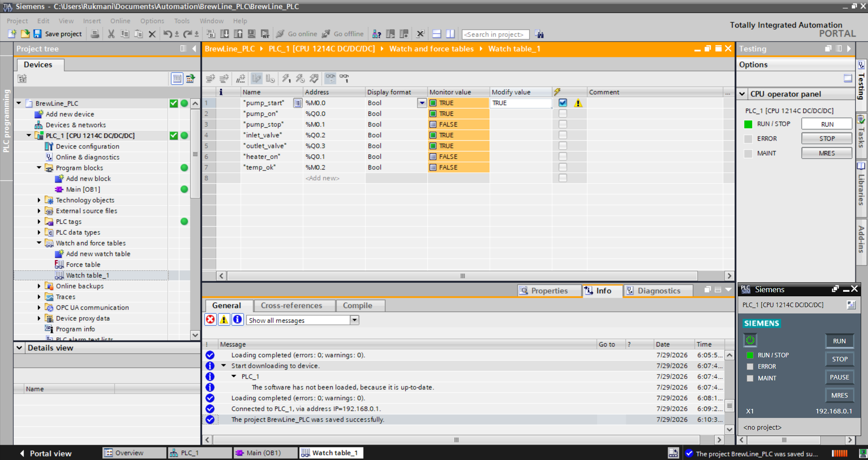868x460 pixels.
Task: Click MRES in the CPU operator panel
Action: pyautogui.click(x=827, y=153)
